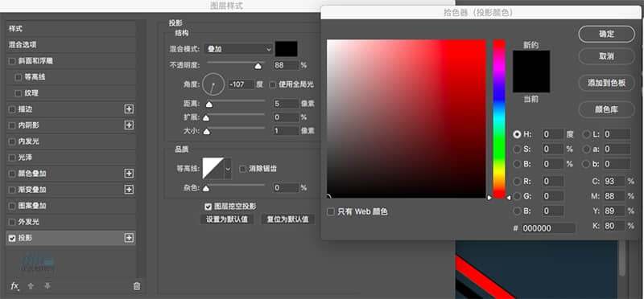Click the 角度 value field
Screen dimensions: 644x299
pyautogui.click(x=241, y=84)
